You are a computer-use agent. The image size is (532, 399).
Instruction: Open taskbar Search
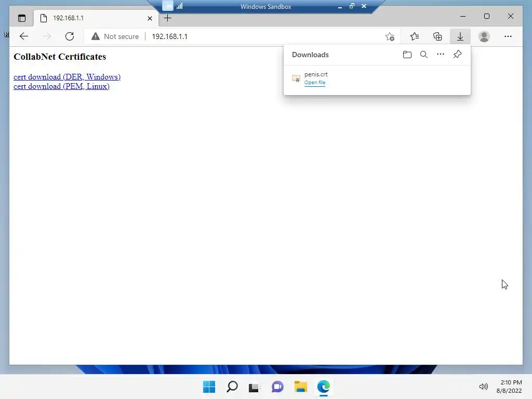232,387
